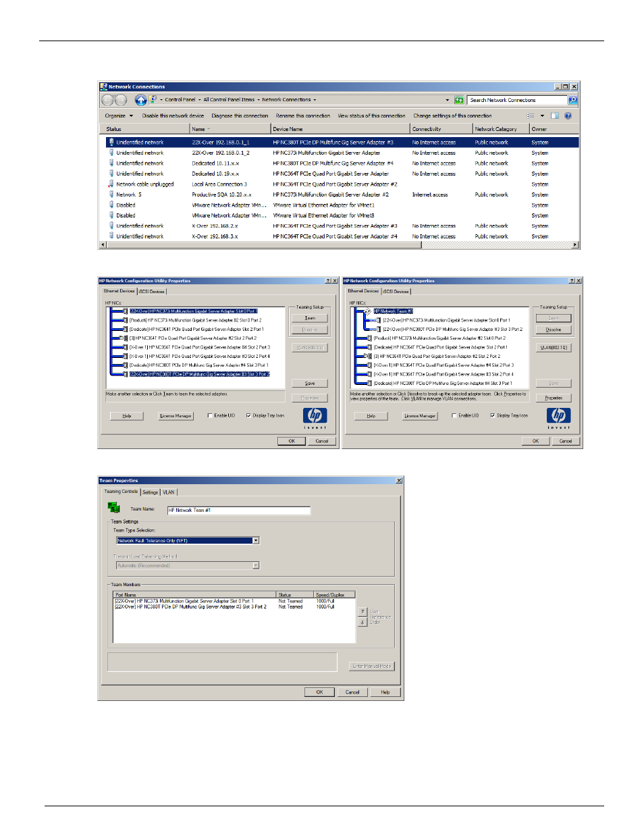
Task: Click the unplugged icon of Local Area Connection 3
Action: (111, 184)
